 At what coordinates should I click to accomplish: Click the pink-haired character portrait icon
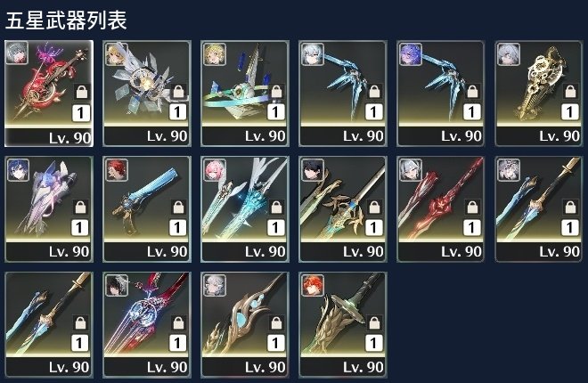[214, 170]
